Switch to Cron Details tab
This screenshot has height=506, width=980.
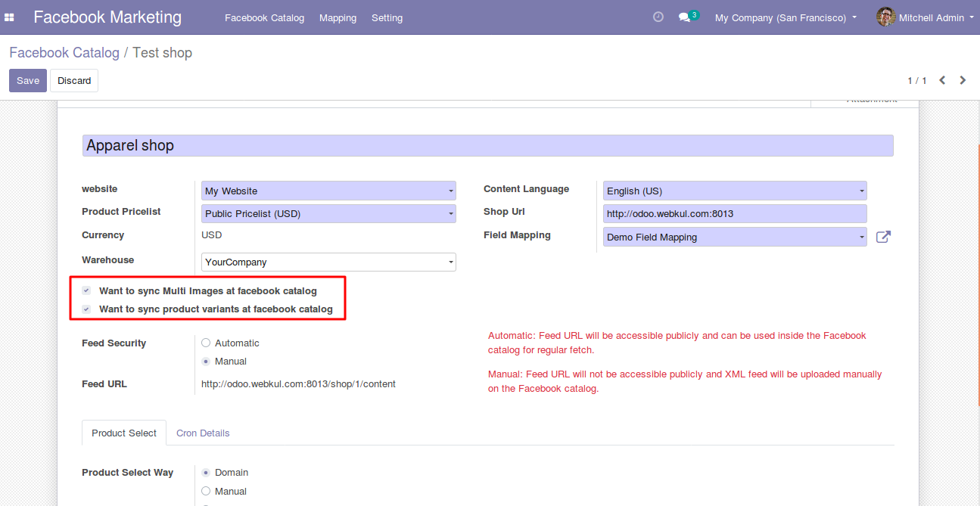tap(203, 433)
